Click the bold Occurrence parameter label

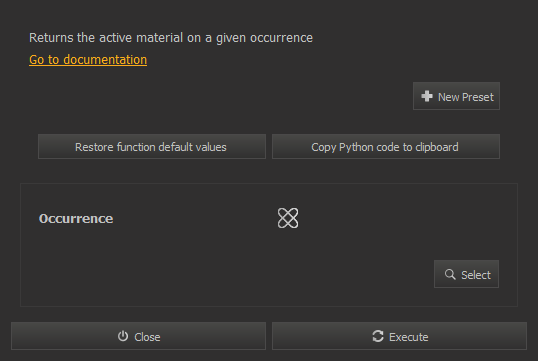(x=76, y=219)
